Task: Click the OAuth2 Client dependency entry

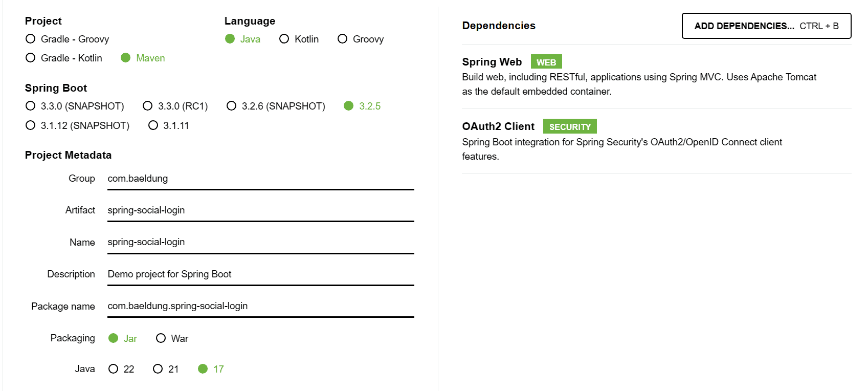Action: (498, 126)
